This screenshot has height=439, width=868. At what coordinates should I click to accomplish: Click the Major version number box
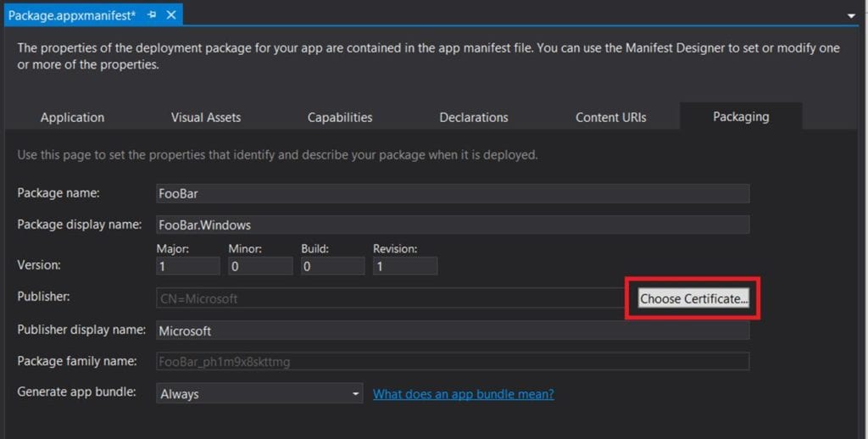[x=188, y=266]
